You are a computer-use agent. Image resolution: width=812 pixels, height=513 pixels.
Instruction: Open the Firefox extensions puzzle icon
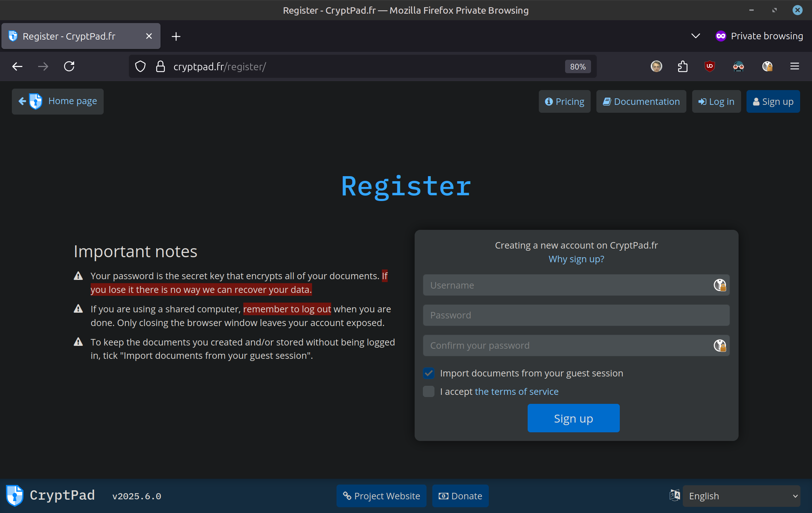tap(682, 66)
